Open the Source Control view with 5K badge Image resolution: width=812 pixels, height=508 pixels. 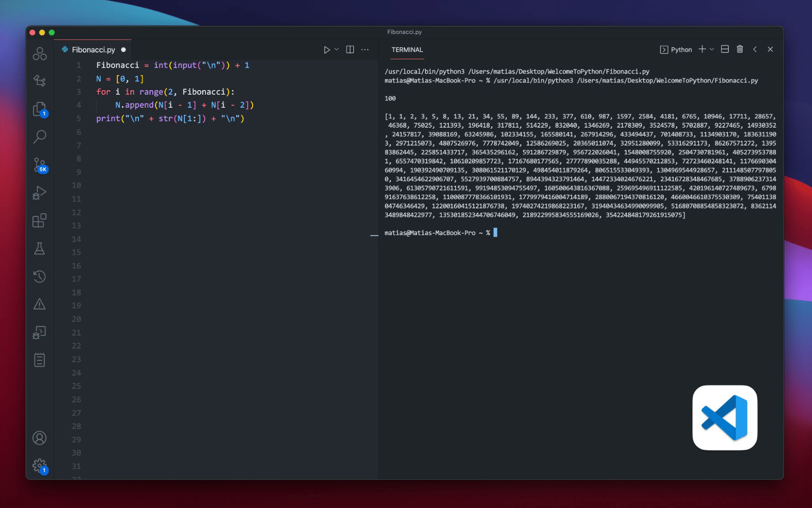39,165
